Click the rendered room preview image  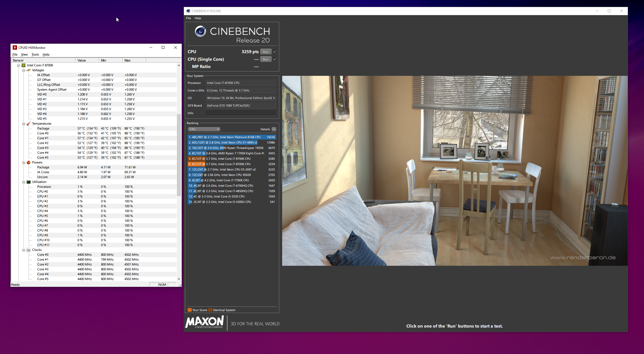(455, 171)
